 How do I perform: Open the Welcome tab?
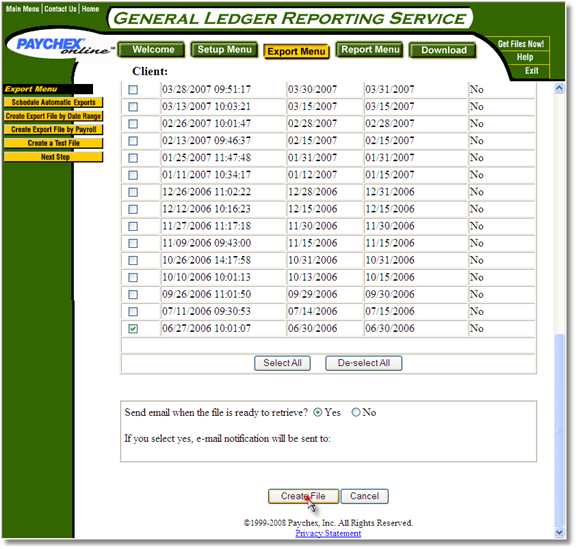[152, 50]
